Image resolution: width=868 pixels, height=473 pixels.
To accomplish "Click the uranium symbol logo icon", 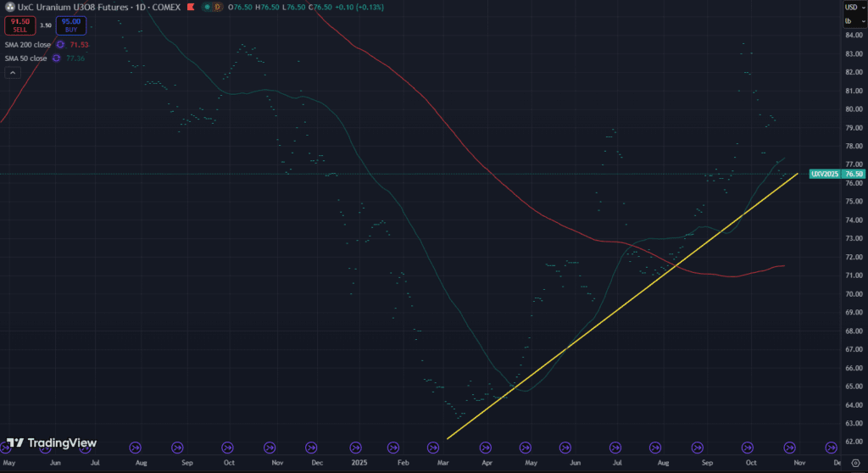I will click(x=9, y=8).
